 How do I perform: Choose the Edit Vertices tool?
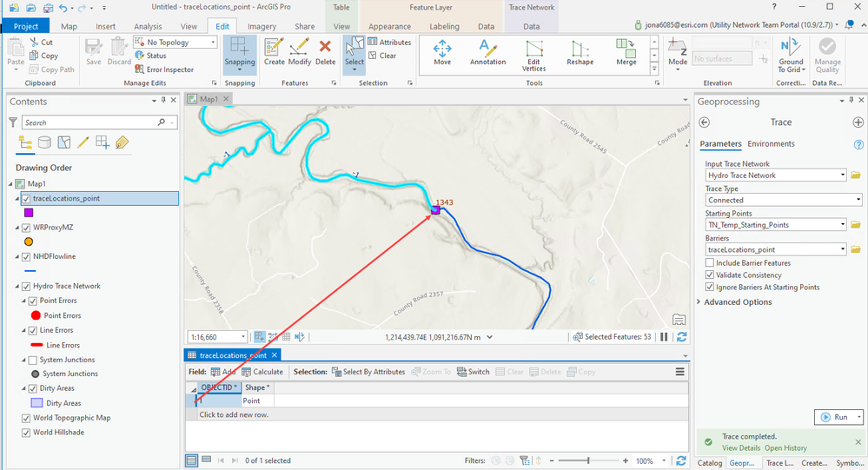[x=533, y=56]
